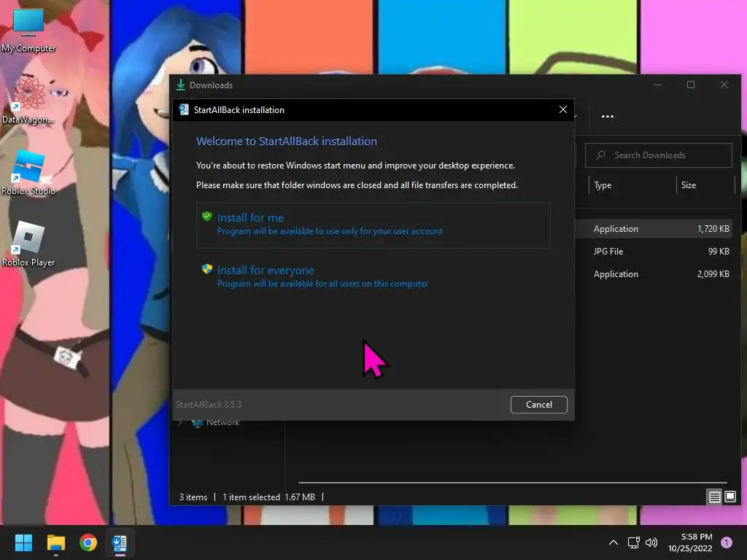
Task: Click the horizontal scrollbar in Downloads window
Action: pyautogui.click(x=513, y=483)
